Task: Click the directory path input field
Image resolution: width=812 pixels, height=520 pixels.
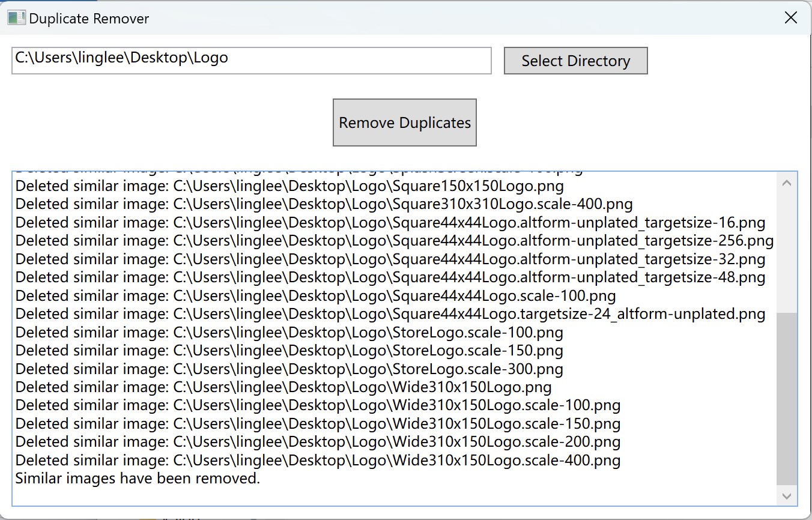Action: pos(251,61)
